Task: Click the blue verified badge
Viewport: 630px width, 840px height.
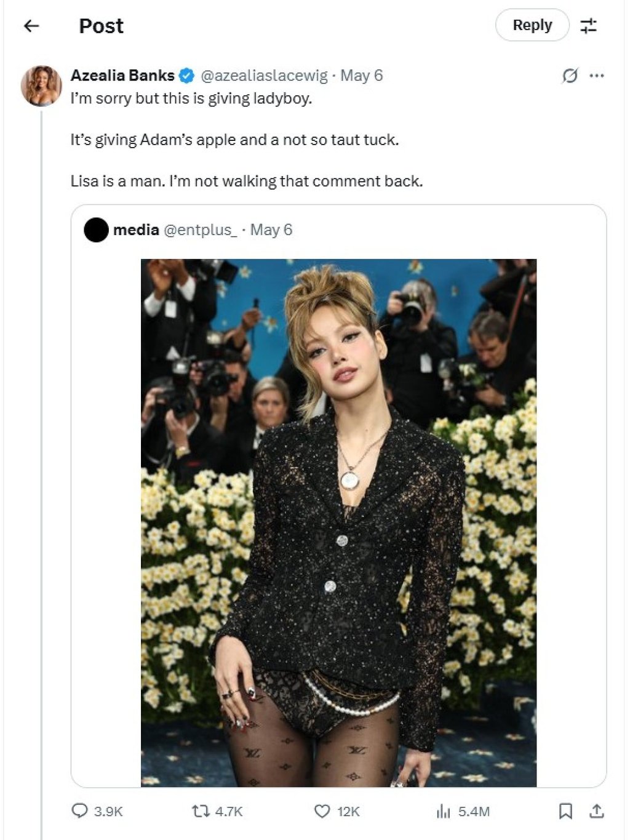Action: (187, 76)
